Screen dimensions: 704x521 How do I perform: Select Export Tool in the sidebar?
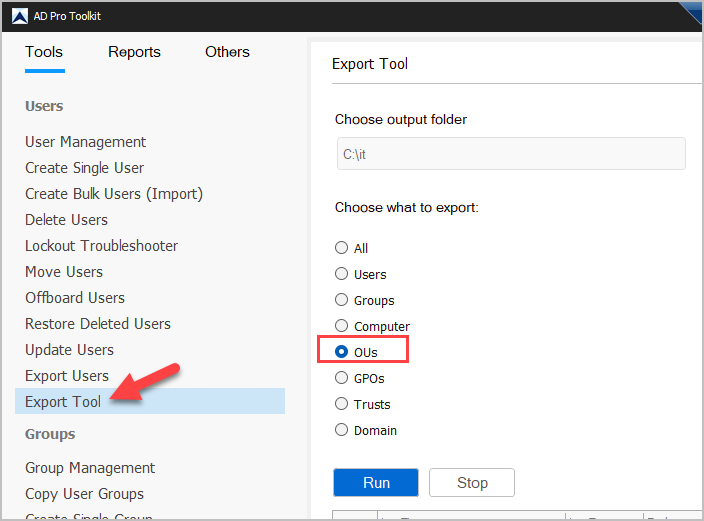coord(63,402)
